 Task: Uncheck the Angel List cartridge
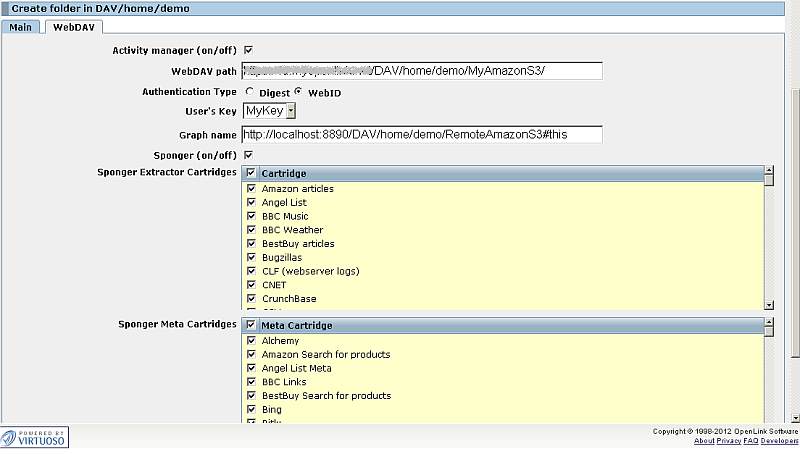click(x=251, y=203)
